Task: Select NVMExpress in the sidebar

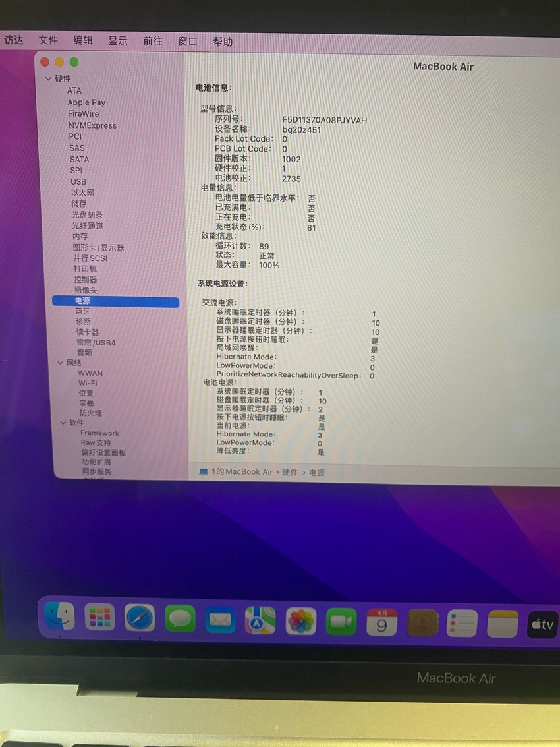Action: [92, 125]
